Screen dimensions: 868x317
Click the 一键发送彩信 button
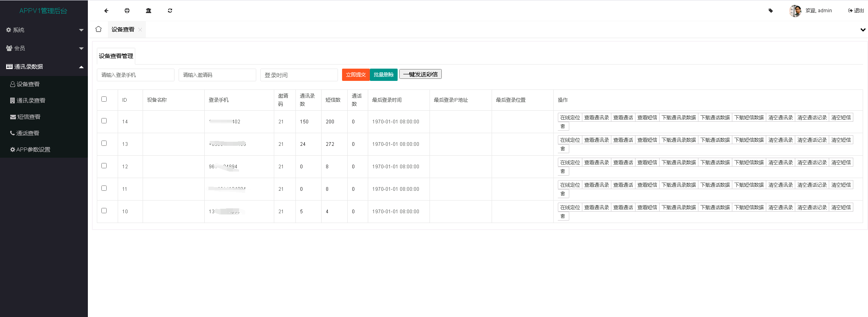[421, 74]
